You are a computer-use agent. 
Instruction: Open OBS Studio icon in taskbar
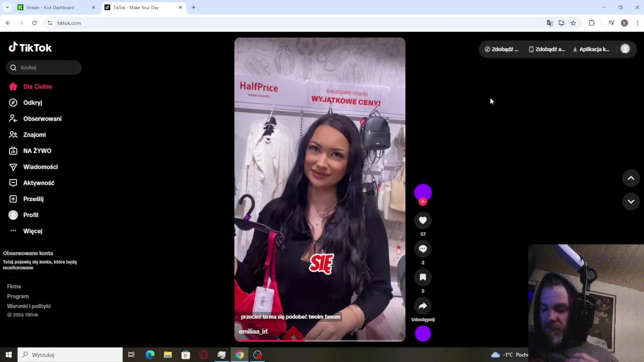(258, 355)
